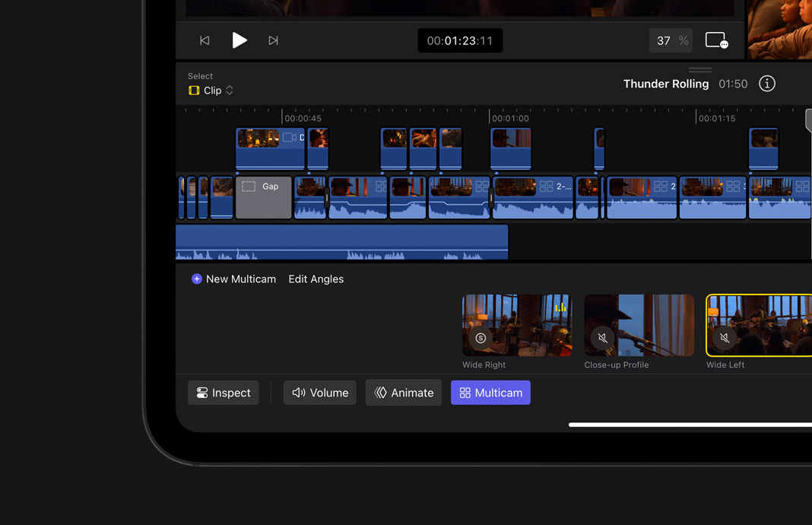Viewport: 812px width, 525px height.
Task: Toggle sync indicator on Wide Right angle
Action: point(481,338)
